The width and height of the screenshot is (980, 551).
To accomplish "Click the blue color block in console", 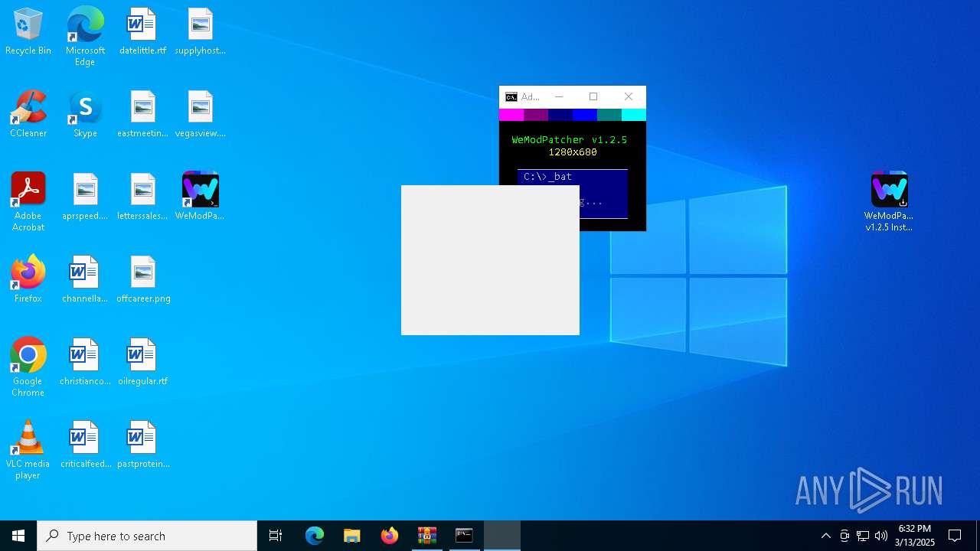I will click(585, 115).
